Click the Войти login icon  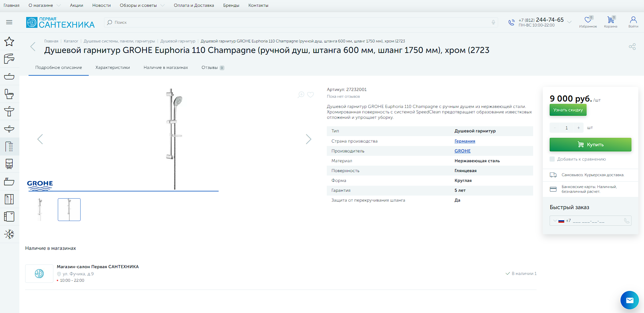pyautogui.click(x=633, y=22)
